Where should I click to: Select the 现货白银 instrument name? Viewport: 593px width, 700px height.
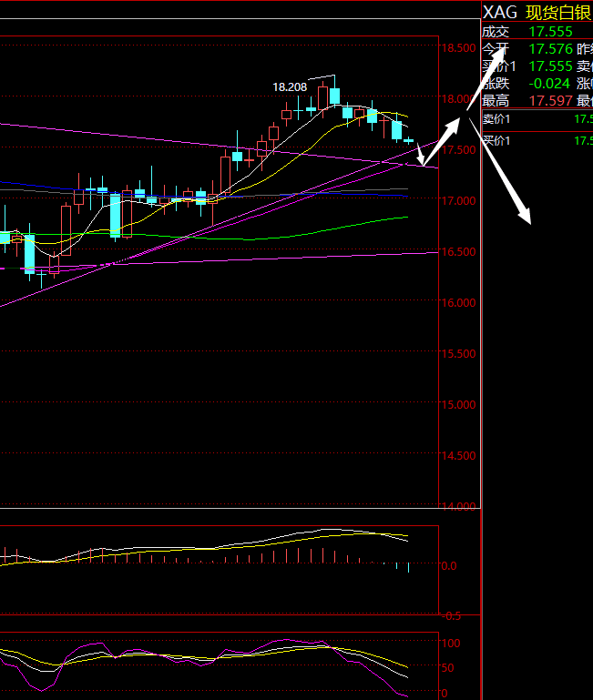pyautogui.click(x=558, y=13)
